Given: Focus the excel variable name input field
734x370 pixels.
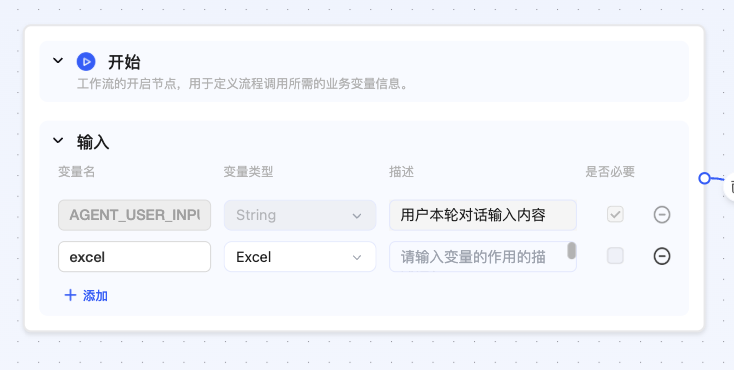Looking at the screenshot, I should coord(134,257).
